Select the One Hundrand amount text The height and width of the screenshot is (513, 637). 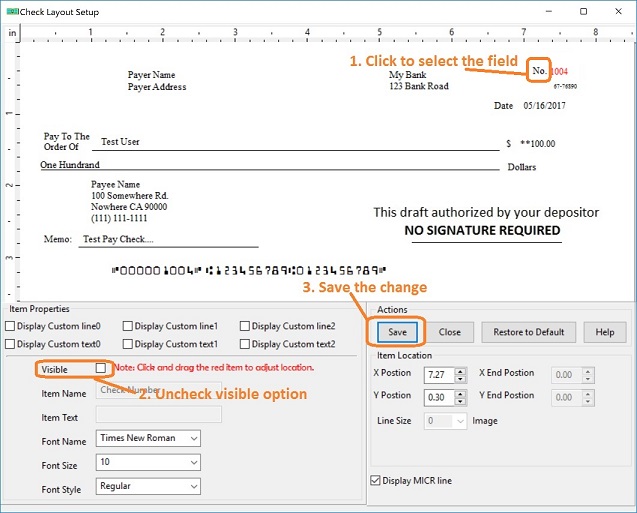point(70,165)
